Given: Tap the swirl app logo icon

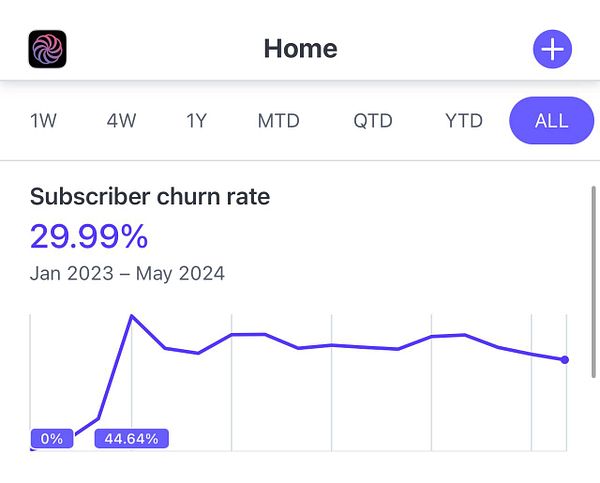Looking at the screenshot, I should click(x=47, y=49).
